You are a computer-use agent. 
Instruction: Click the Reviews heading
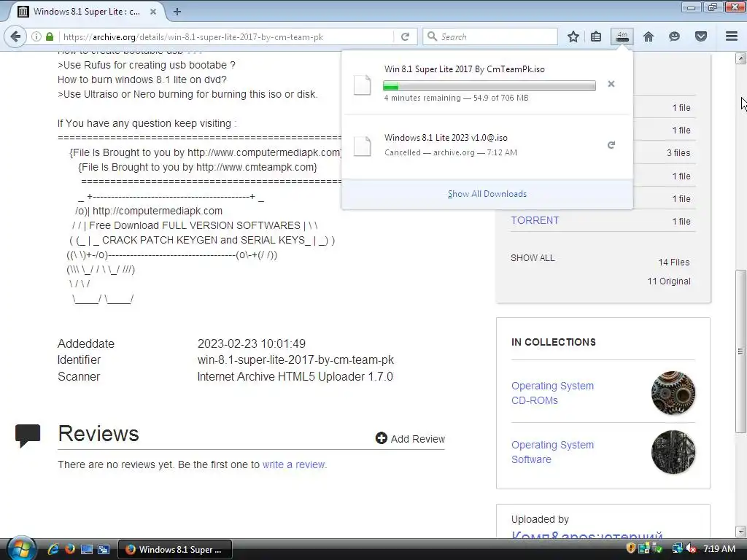coord(98,434)
